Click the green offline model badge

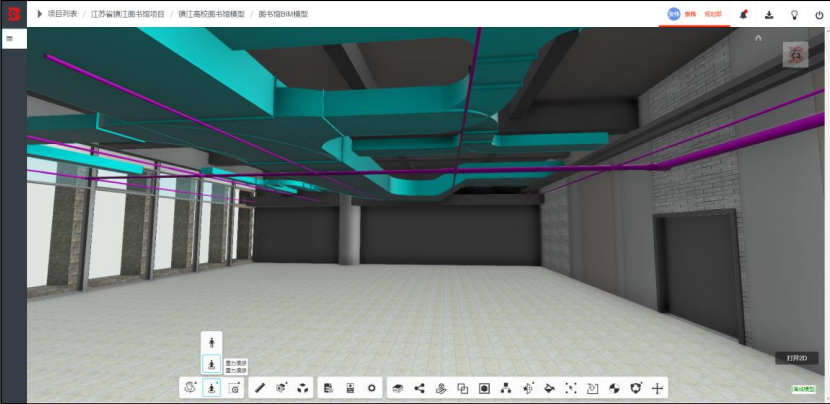click(803, 389)
